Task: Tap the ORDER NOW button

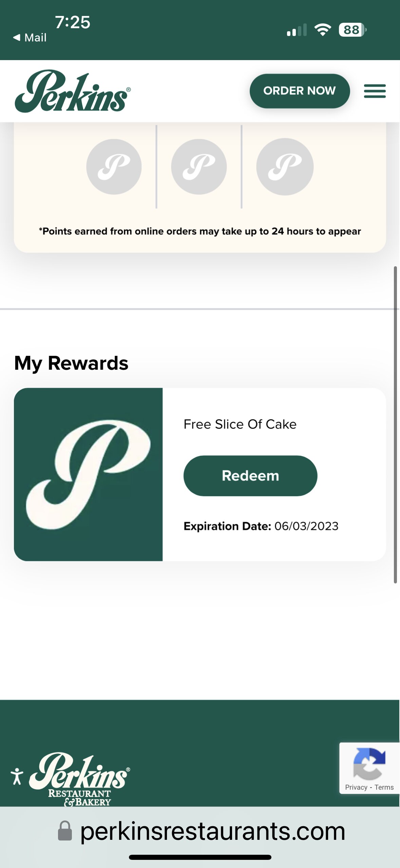Action: [x=300, y=91]
